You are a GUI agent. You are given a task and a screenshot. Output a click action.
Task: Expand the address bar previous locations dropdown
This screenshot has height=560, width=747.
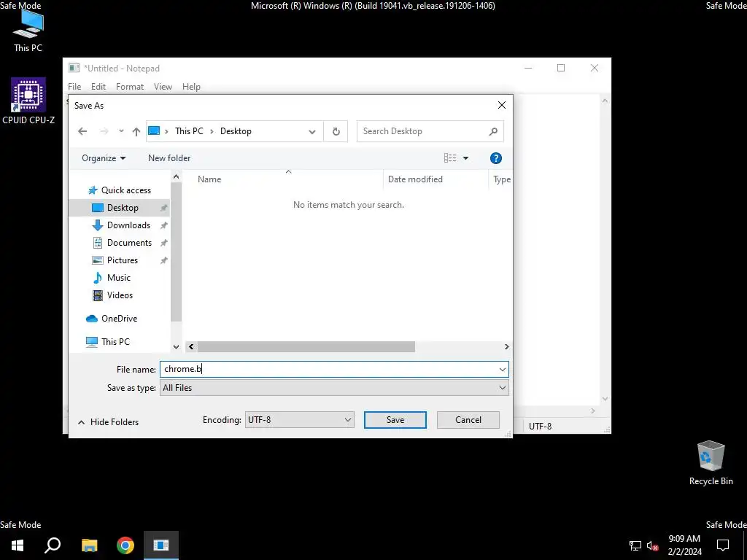(312, 131)
